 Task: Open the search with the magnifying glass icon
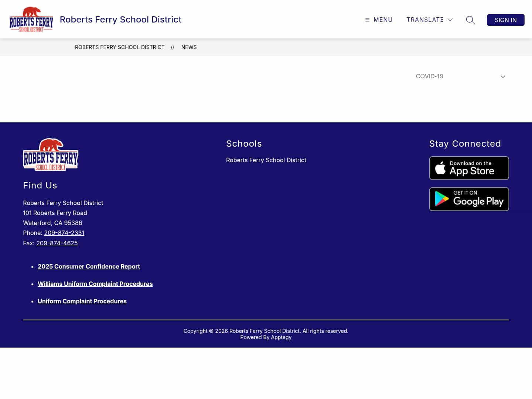click(470, 20)
